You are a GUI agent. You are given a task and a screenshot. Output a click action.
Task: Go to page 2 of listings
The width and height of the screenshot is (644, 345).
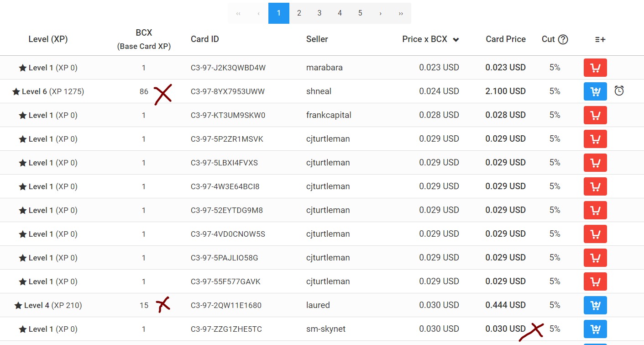coord(299,13)
